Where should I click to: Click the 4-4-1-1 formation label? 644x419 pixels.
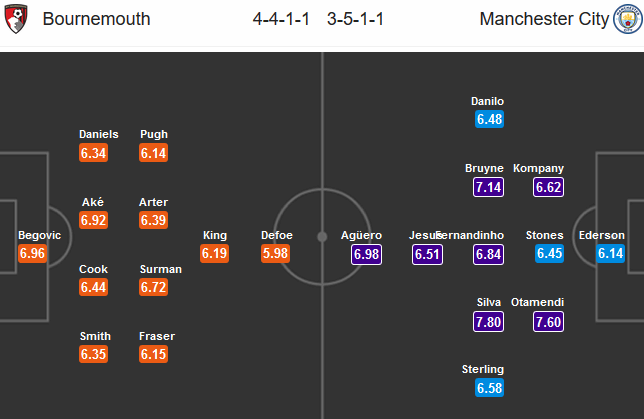(281, 19)
